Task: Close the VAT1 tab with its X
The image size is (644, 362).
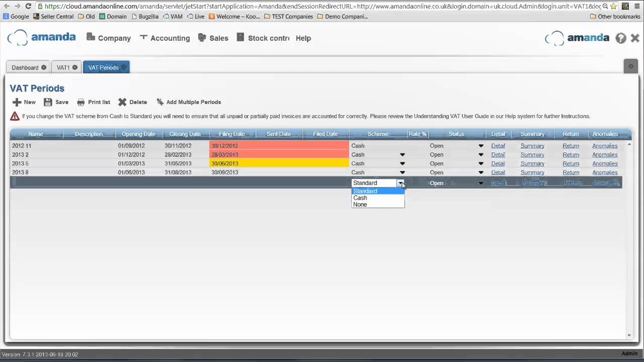Action: (75, 67)
